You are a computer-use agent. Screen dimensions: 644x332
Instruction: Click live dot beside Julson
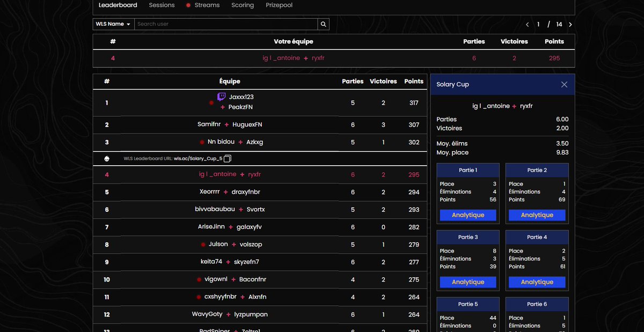click(x=203, y=245)
